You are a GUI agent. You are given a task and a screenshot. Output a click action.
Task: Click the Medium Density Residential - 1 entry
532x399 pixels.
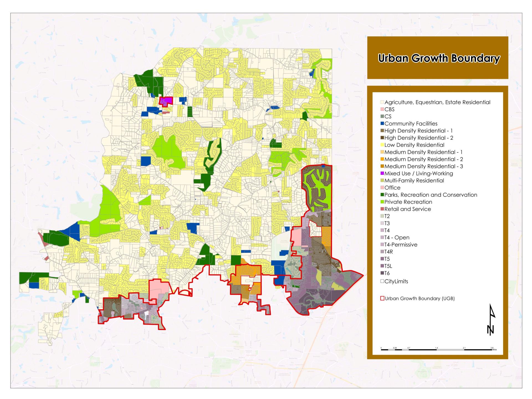[421, 152]
